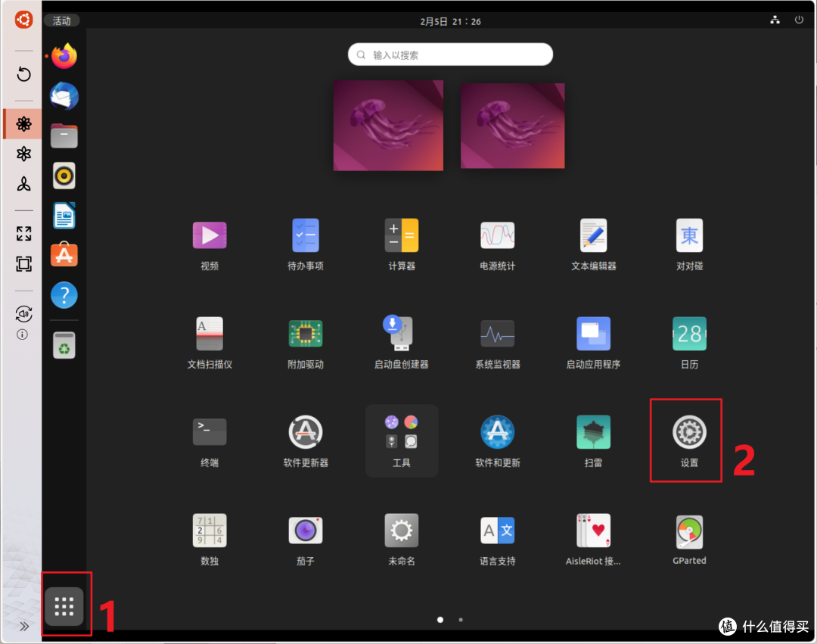Launch the 扫雷 Minesweeper game

tap(593, 431)
